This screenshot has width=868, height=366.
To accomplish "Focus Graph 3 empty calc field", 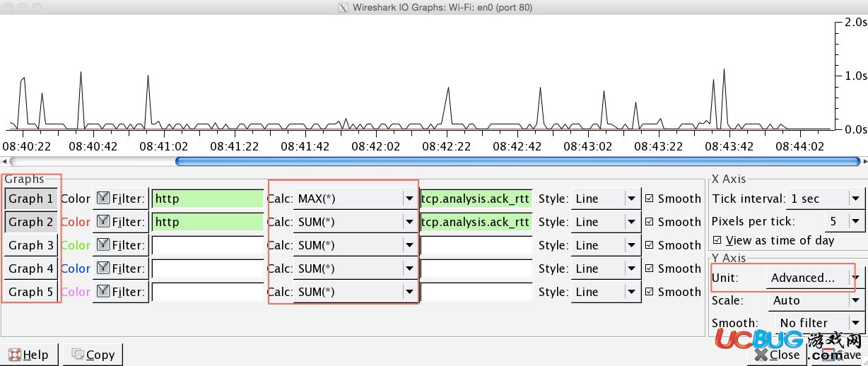I will coord(476,245).
